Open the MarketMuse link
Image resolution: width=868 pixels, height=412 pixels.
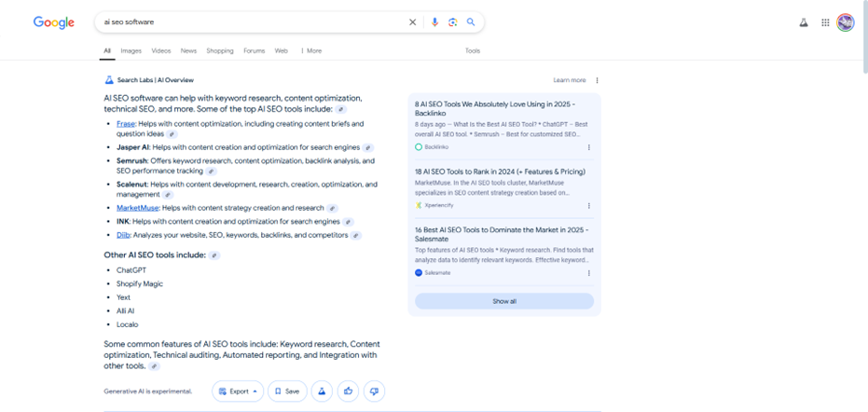(137, 208)
